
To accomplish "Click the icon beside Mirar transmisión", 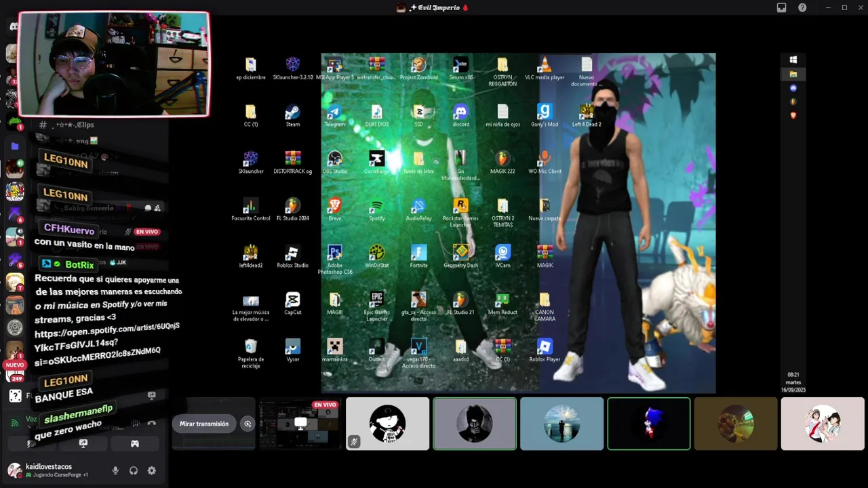I will [x=248, y=424].
